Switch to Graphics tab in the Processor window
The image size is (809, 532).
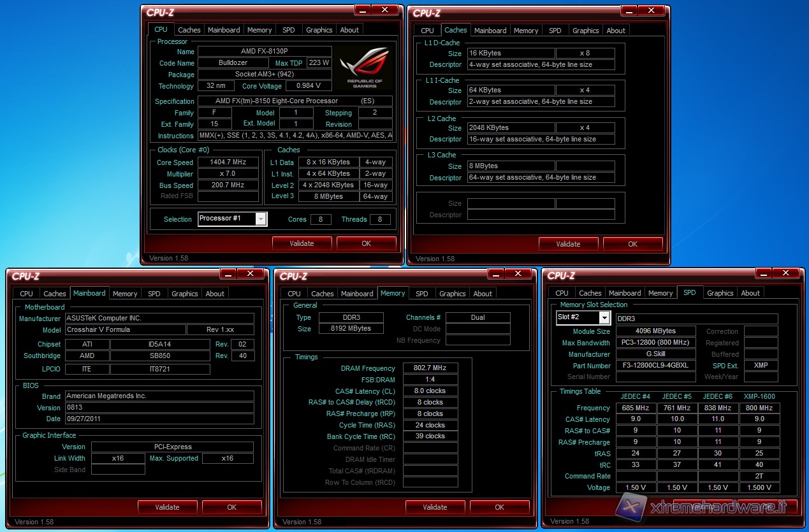tap(319, 30)
